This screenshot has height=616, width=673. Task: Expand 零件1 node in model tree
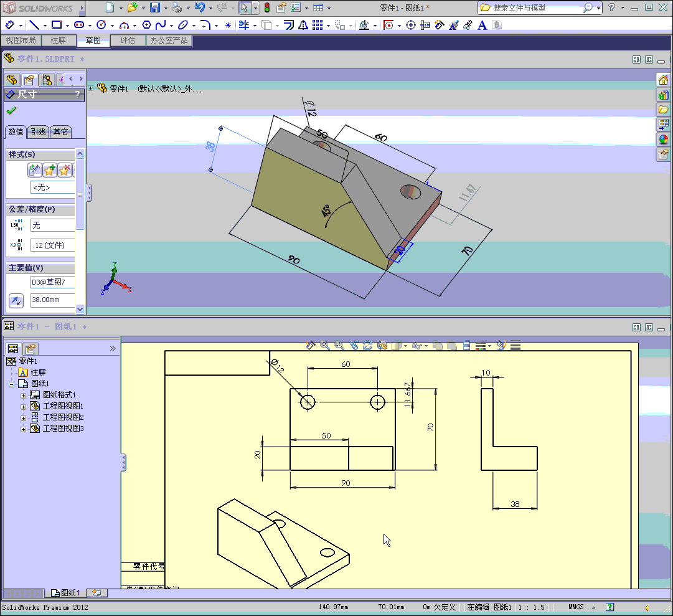[90, 88]
